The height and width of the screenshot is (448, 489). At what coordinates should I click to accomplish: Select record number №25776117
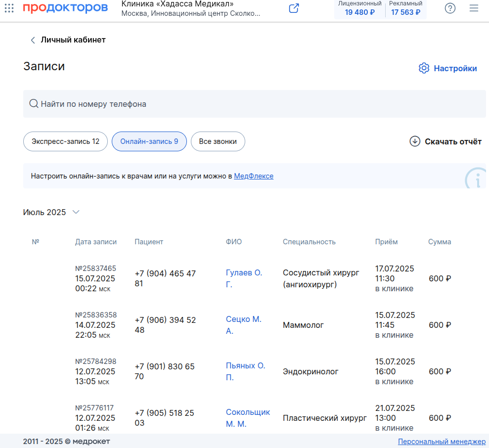tap(94, 408)
